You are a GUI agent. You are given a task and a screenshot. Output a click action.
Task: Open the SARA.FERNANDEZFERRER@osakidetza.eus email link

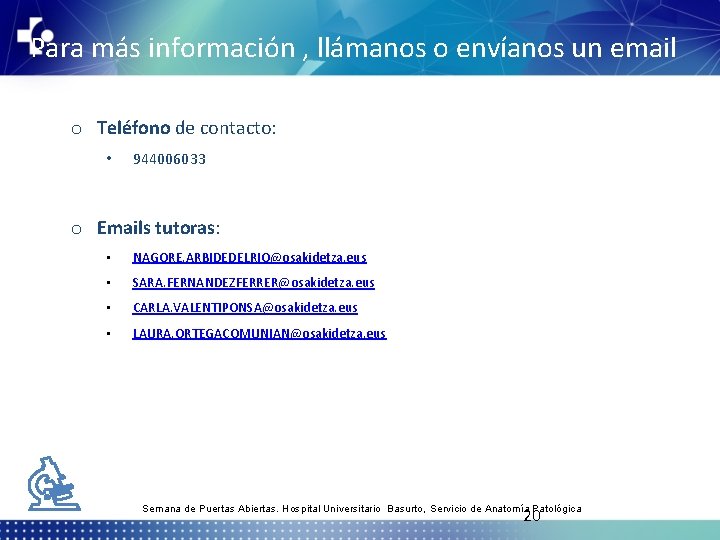[x=253, y=282]
